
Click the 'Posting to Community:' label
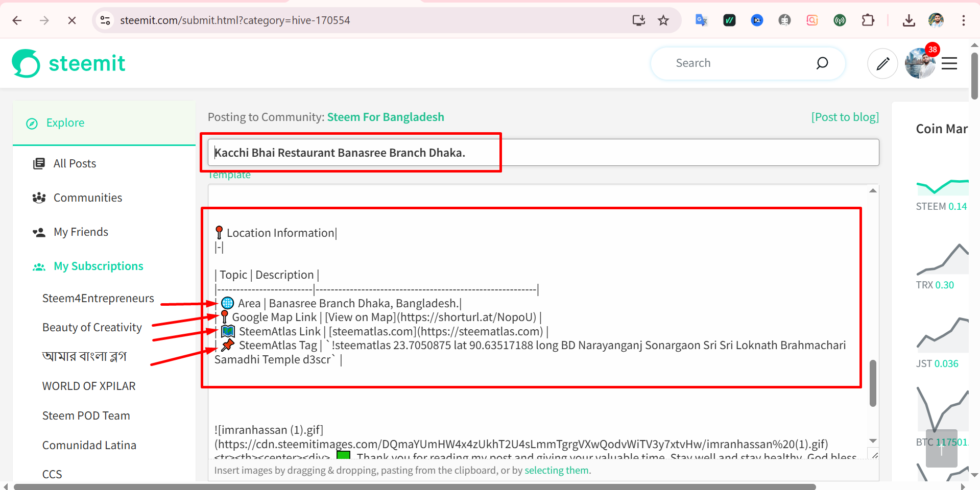coord(266,117)
